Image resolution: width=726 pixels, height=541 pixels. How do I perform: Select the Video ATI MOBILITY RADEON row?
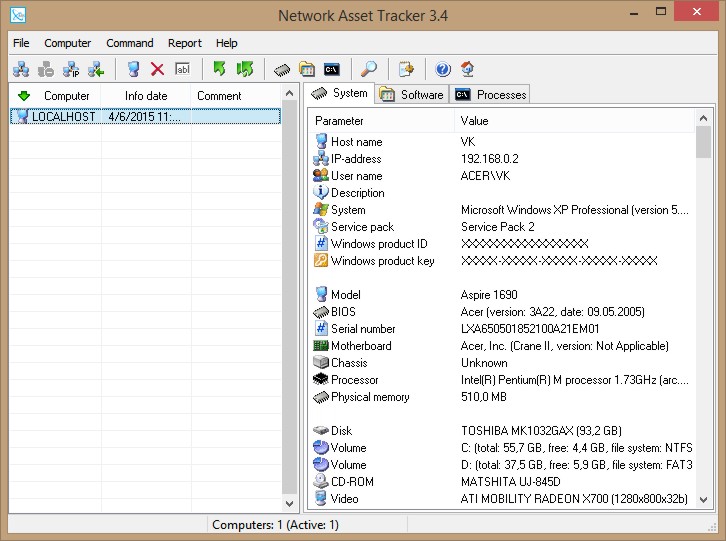(502, 499)
